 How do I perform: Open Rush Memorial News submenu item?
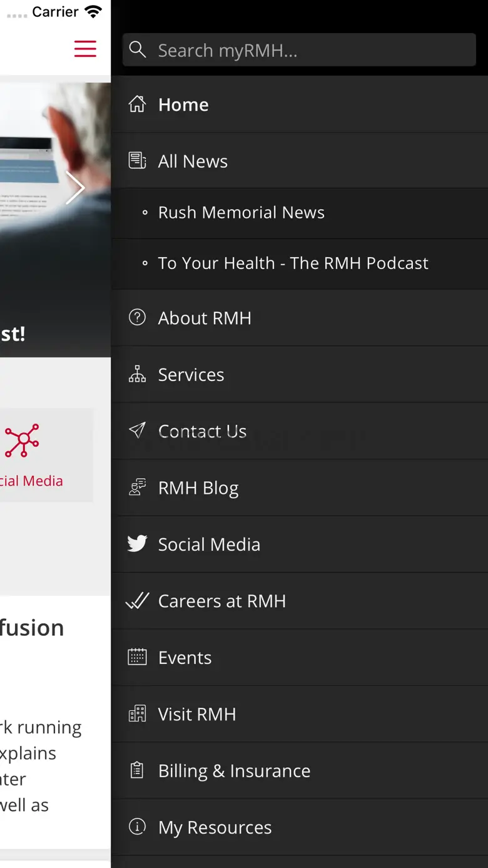(241, 213)
